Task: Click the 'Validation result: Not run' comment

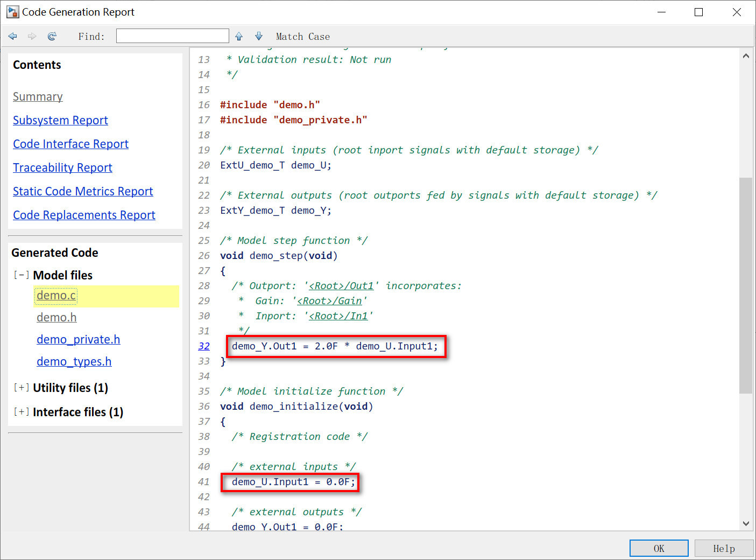Action: point(309,60)
